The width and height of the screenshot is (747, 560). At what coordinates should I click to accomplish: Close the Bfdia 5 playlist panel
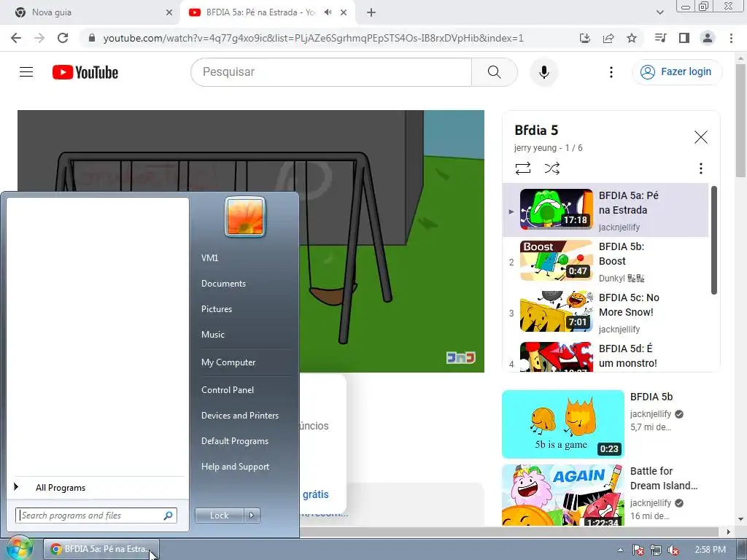point(701,137)
